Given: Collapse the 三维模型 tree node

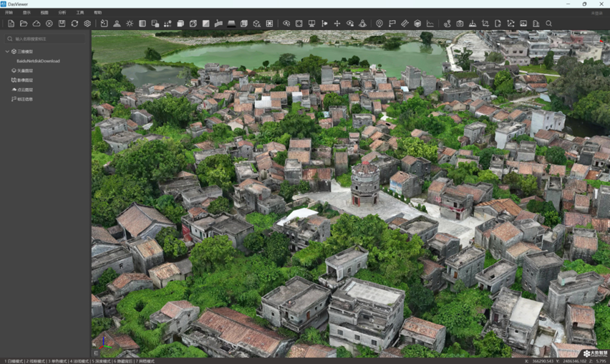Looking at the screenshot, I should pos(7,51).
